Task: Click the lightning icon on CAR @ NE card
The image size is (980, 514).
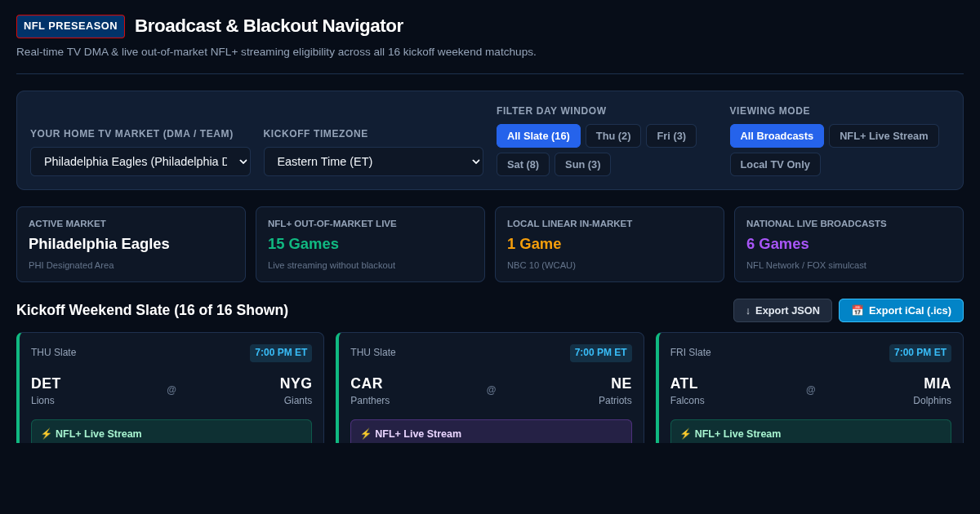Action: click(366, 434)
